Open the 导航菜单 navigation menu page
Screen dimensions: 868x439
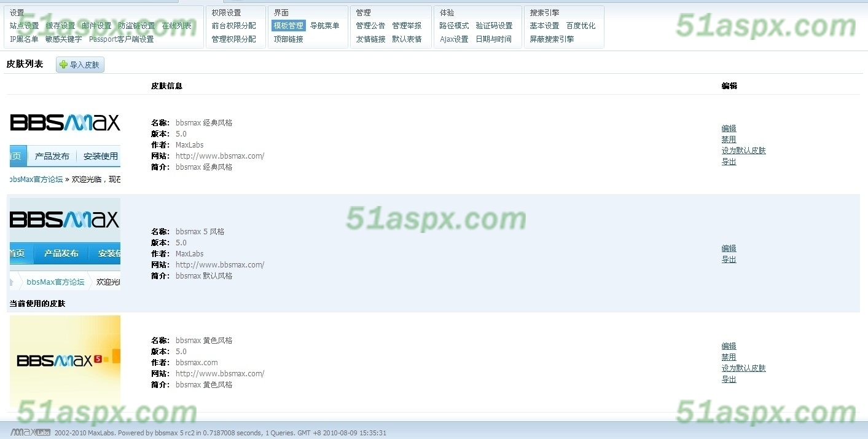click(x=325, y=26)
